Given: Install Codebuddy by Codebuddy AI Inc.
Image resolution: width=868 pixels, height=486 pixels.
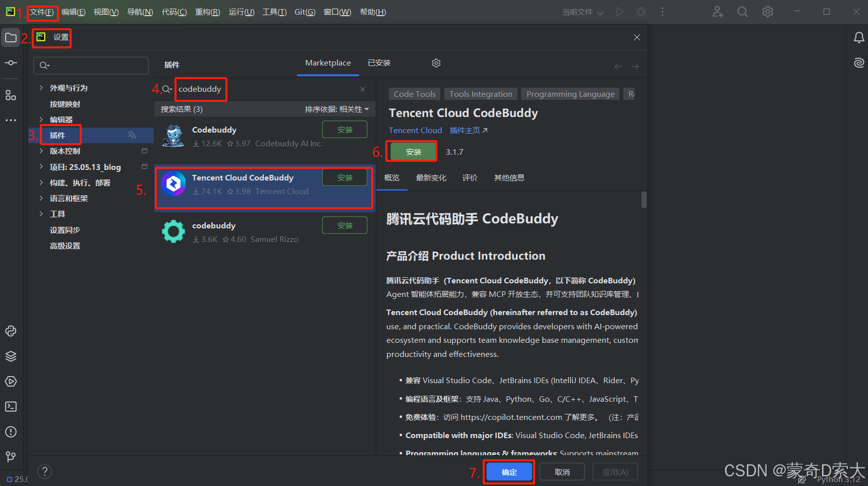Looking at the screenshot, I should pos(345,130).
